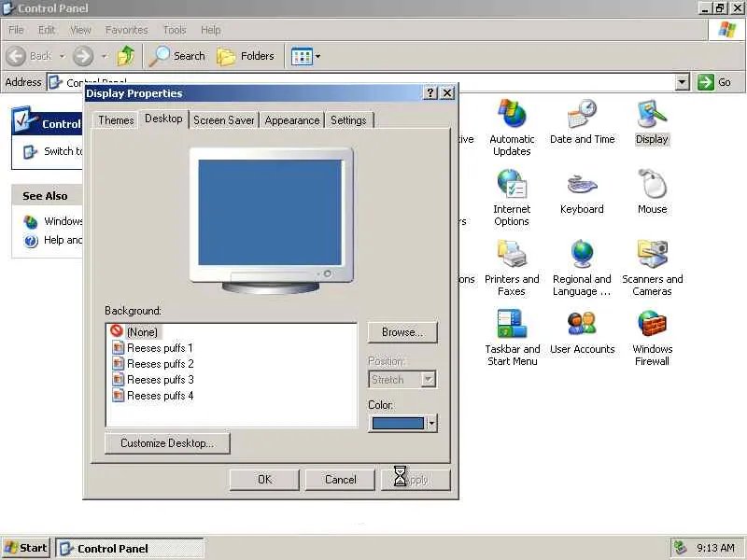The width and height of the screenshot is (747, 560).
Task: Switch to the Themes tab
Action: click(x=116, y=120)
